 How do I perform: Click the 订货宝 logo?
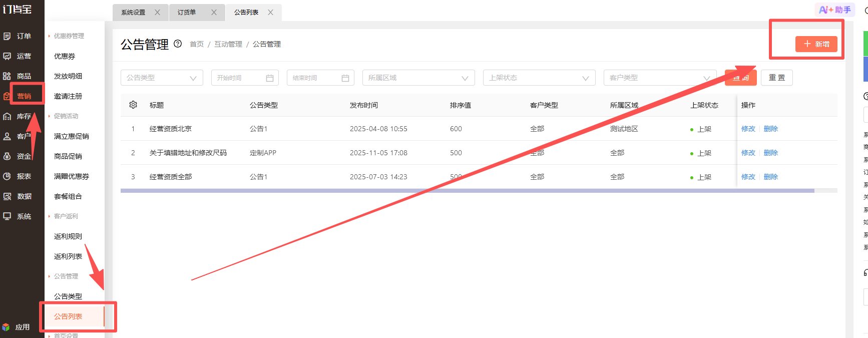[17, 9]
